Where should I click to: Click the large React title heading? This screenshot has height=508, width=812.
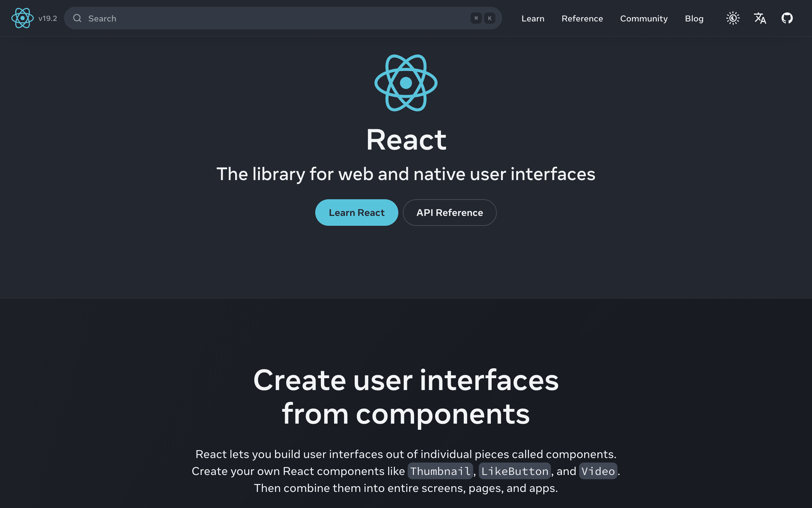click(406, 140)
